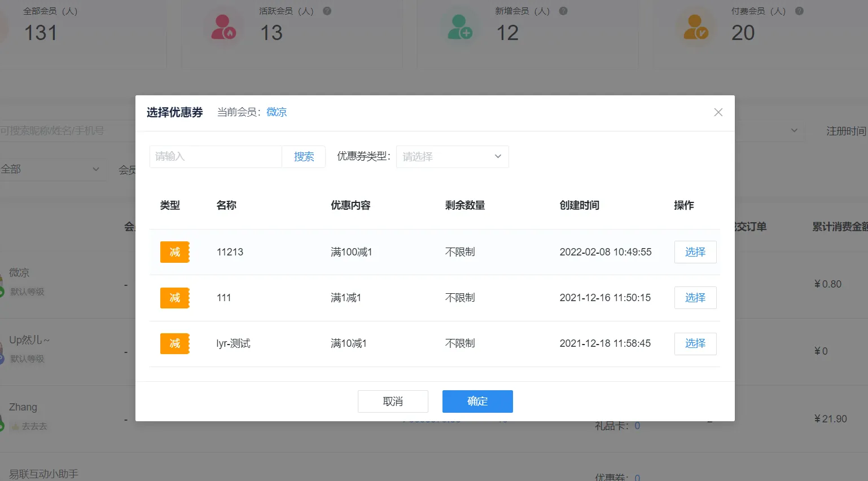The width and height of the screenshot is (868, 481).
Task: Click the 满10减1 coupon content
Action: (x=349, y=343)
